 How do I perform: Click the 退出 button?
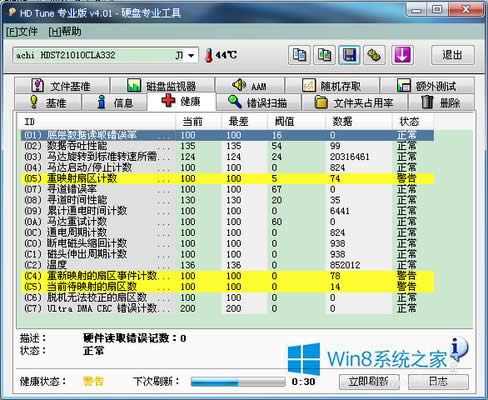[453, 55]
